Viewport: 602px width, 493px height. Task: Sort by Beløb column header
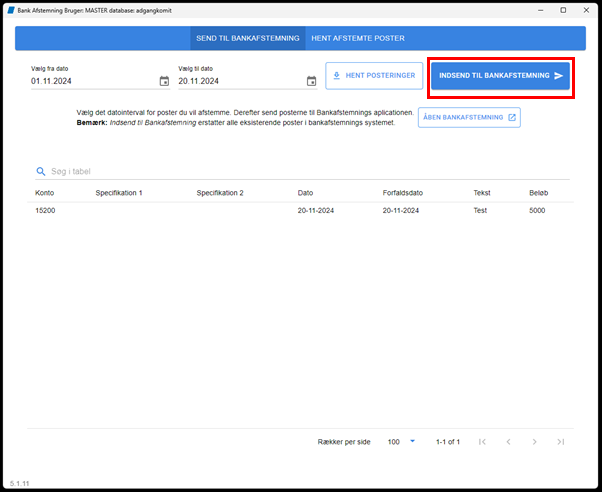[538, 193]
